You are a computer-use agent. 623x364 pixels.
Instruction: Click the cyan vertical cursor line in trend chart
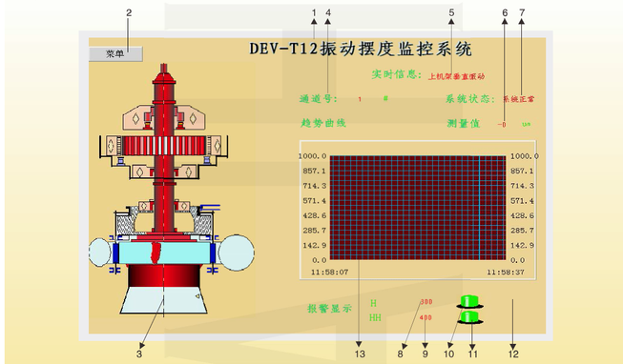click(479, 208)
